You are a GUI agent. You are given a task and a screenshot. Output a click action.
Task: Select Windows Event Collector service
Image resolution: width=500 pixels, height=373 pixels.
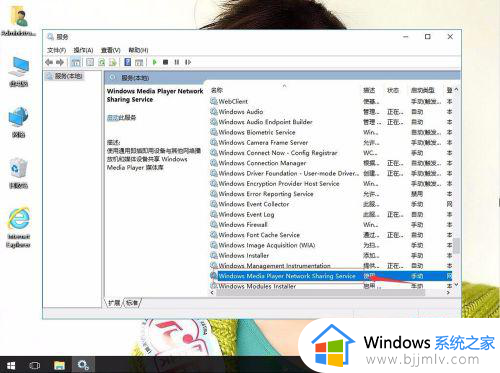click(330, 204)
